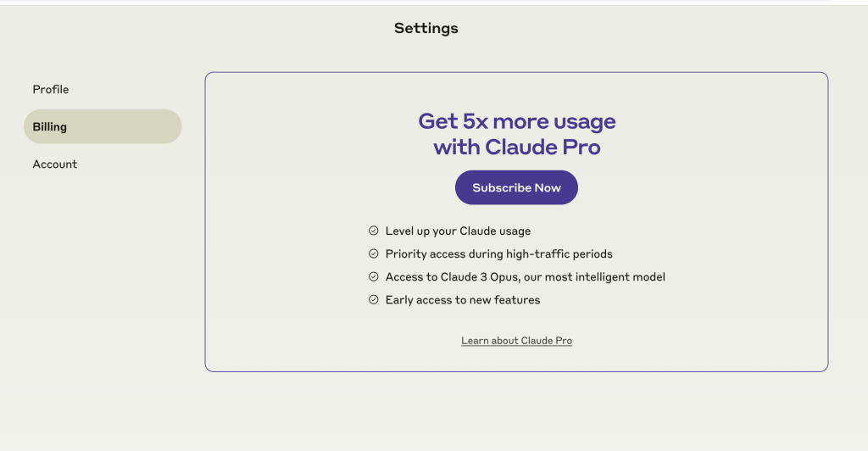Click the white strip along the top edge
The image size is (868, 451).
(434, 2)
